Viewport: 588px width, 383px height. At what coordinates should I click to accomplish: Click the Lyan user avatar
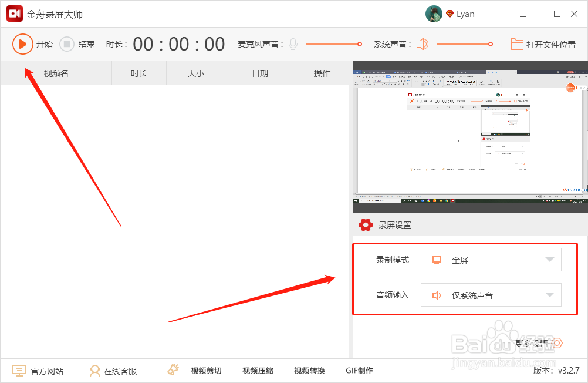pos(434,13)
